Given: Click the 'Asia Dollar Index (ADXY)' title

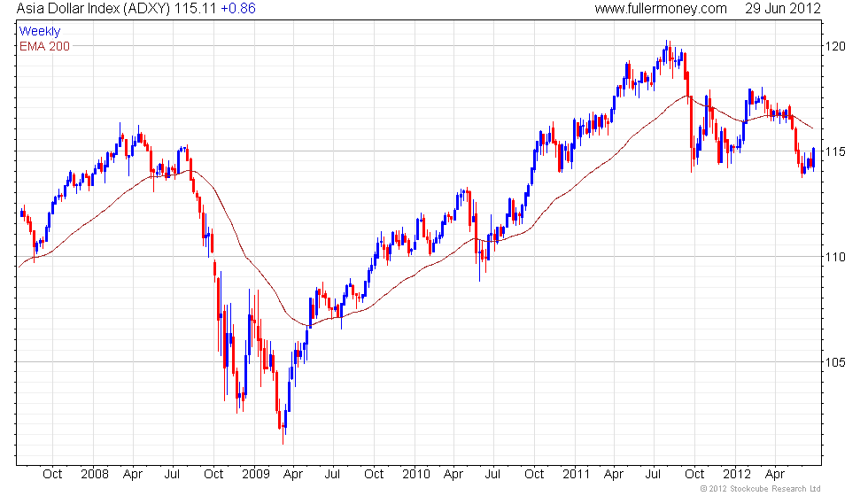Looking at the screenshot, I should [x=94, y=8].
